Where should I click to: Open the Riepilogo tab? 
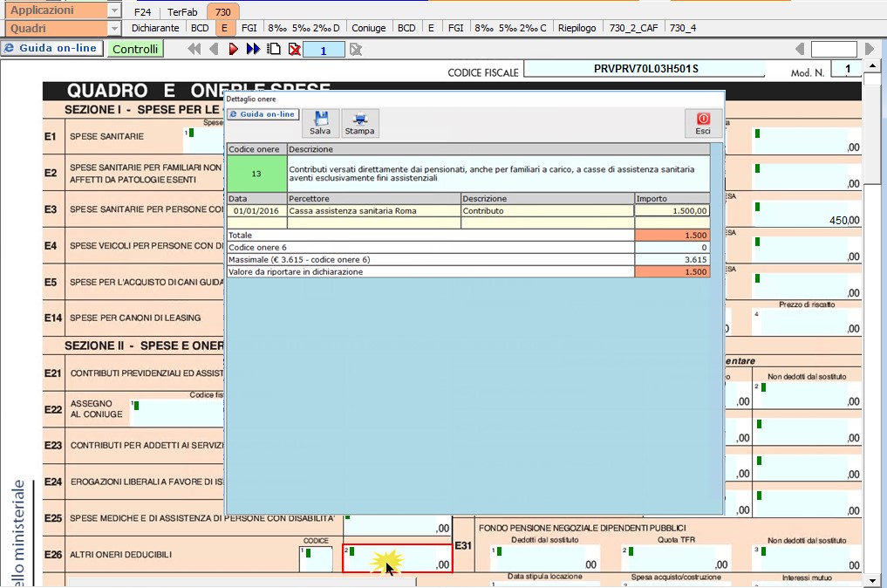[x=577, y=28]
